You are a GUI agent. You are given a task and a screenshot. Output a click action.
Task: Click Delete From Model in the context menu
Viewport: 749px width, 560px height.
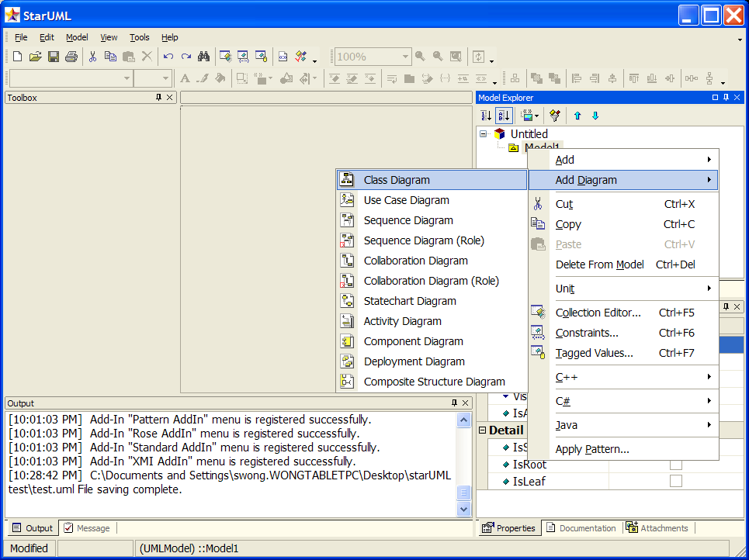coord(623,264)
